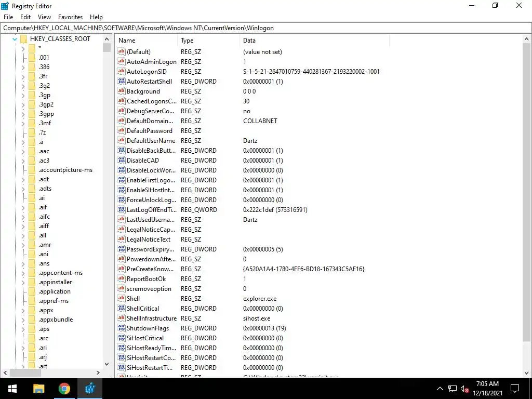
Task: Click the DWORD icon beside ShellCritical
Action: click(x=122, y=308)
